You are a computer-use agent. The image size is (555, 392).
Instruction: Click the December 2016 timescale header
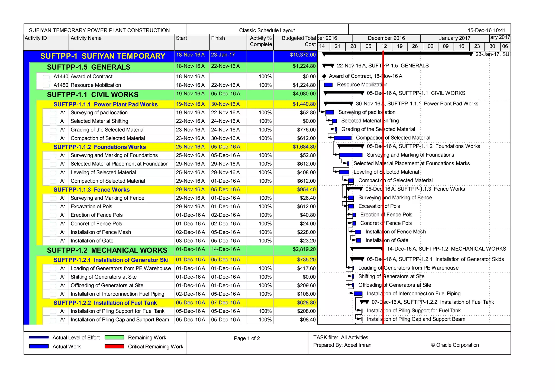point(386,38)
